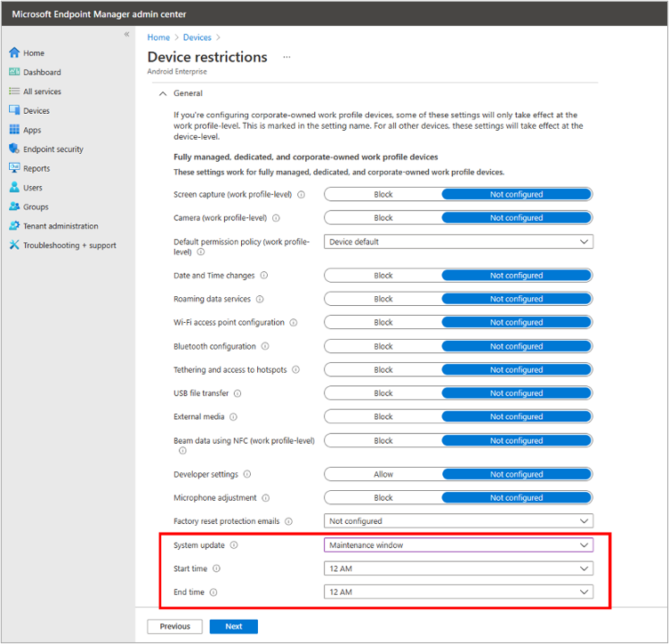Set Tethering and access to hotspots to Block

pos(383,369)
